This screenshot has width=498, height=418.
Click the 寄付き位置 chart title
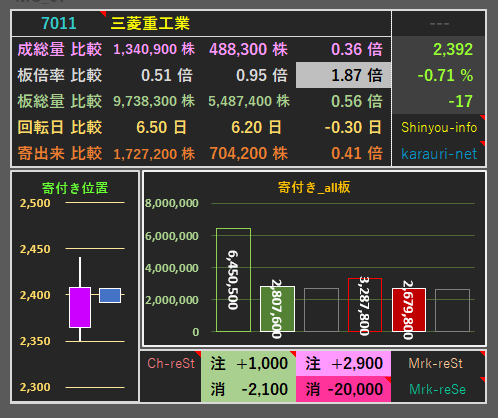75,188
